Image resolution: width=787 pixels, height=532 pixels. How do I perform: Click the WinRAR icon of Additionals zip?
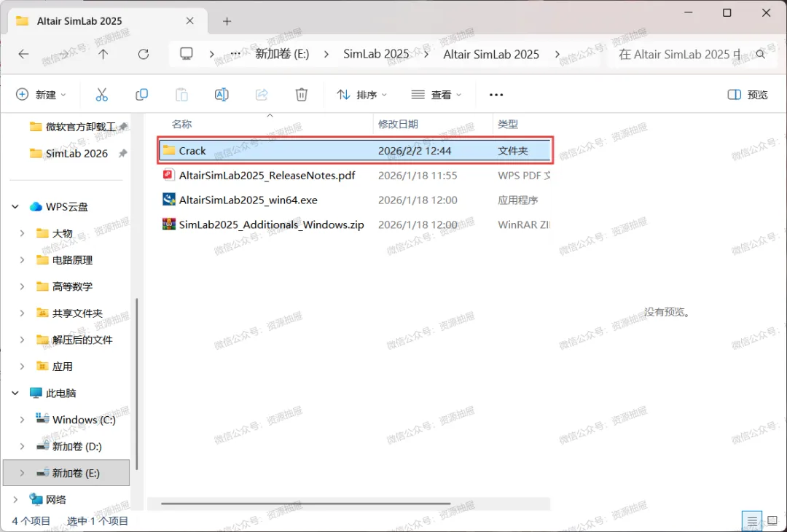click(x=168, y=224)
